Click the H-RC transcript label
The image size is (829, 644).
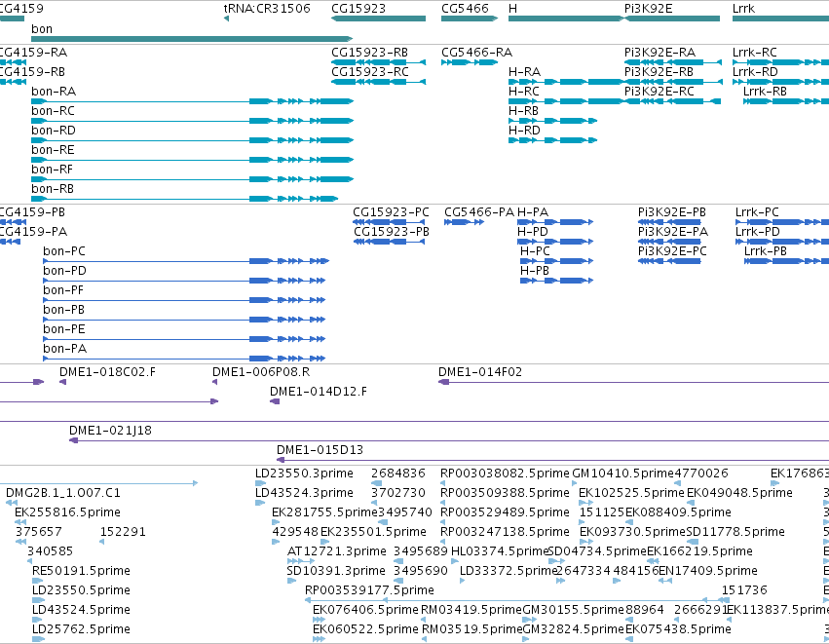click(x=524, y=92)
